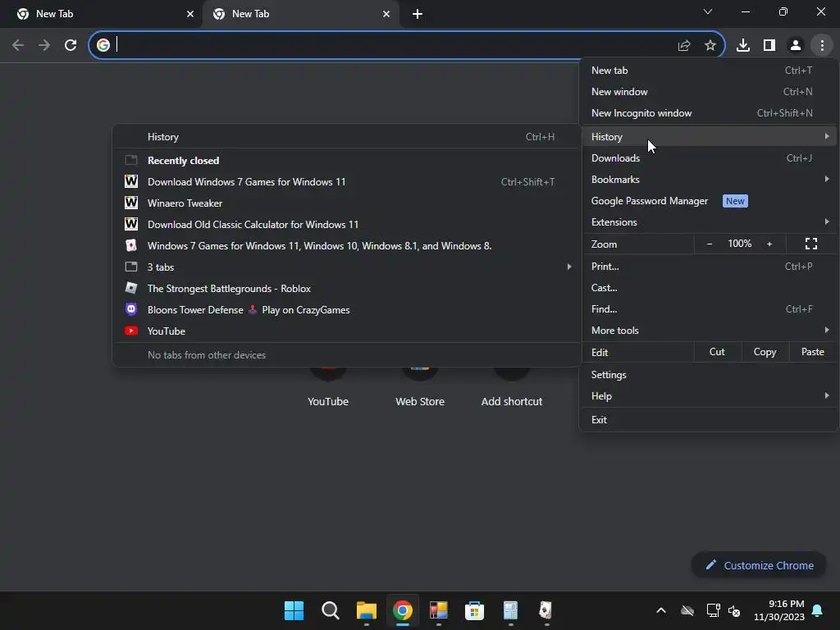The height and width of the screenshot is (630, 840).
Task: Toggle the side panel icon
Action: pos(769,45)
